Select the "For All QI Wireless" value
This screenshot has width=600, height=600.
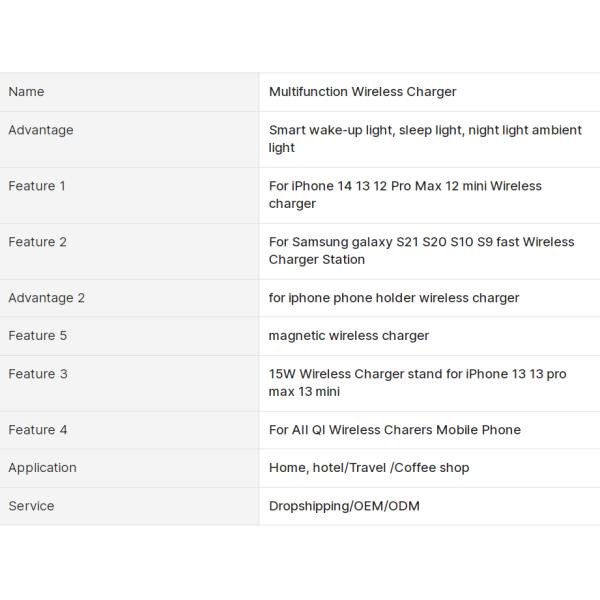coord(395,430)
